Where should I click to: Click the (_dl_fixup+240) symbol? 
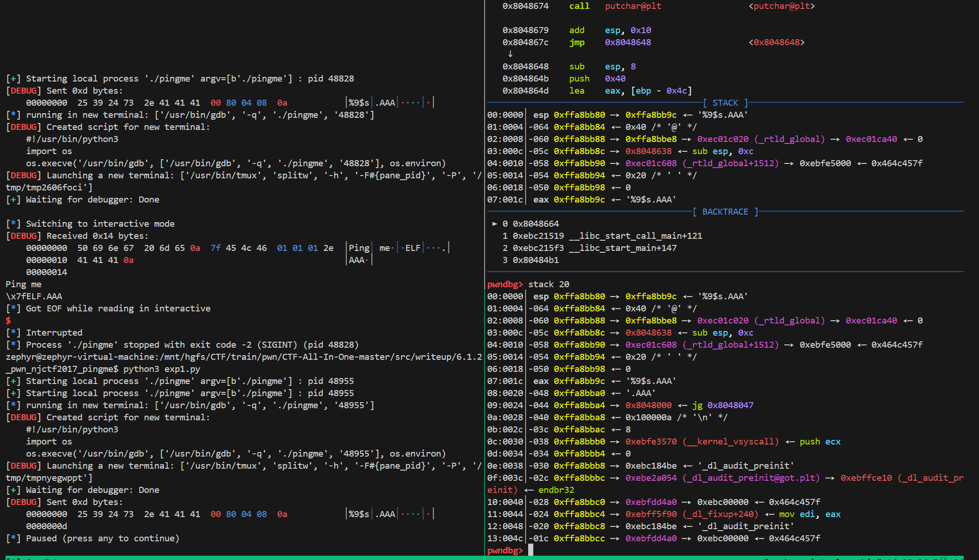pyautogui.click(x=720, y=515)
